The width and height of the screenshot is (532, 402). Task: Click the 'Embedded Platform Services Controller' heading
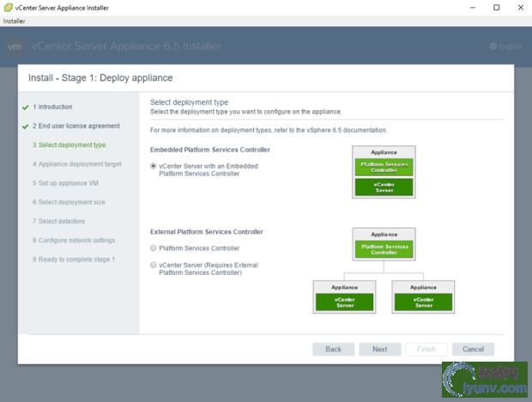point(210,149)
